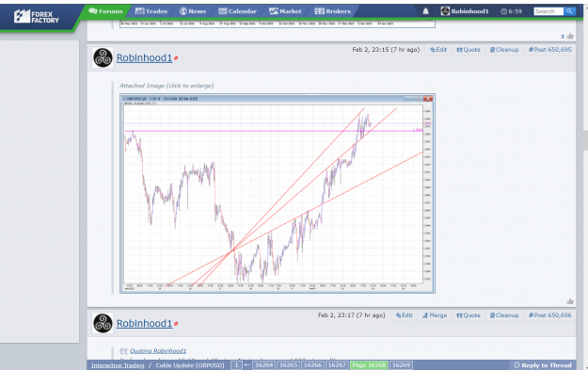Open the partially visible chart image at top
Image resolution: width=588 pixels, height=370 pixels.
click(278, 24)
